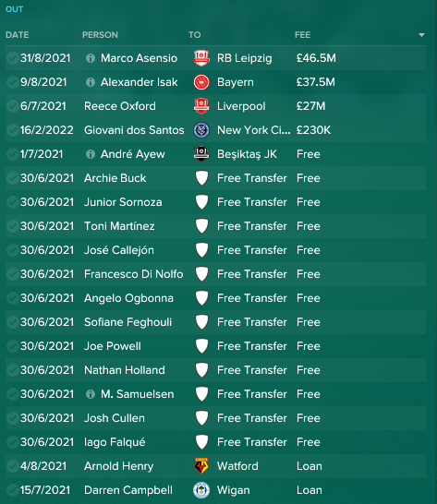Toggle the checkmark on Marco Asensio row
The height and width of the screenshot is (504, 437).
coord(12,58)
